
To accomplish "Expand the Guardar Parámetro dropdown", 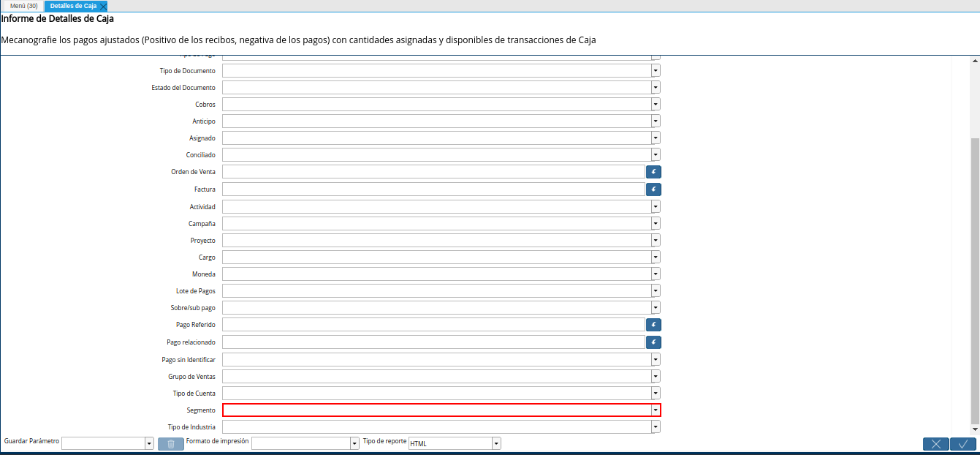I will [x=149, y=443].
